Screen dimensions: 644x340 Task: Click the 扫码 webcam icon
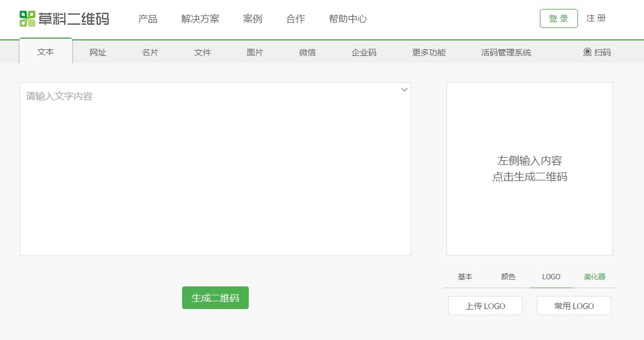pos(587,52)
